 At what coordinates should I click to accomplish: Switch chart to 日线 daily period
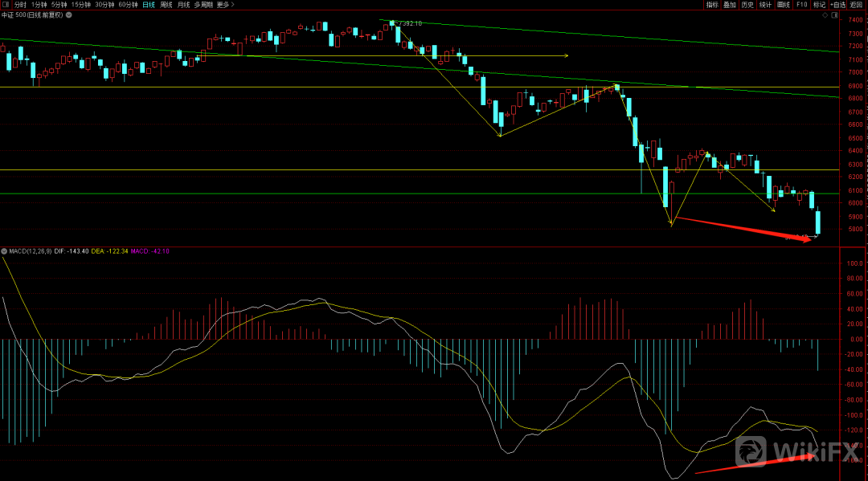(149, 5)
